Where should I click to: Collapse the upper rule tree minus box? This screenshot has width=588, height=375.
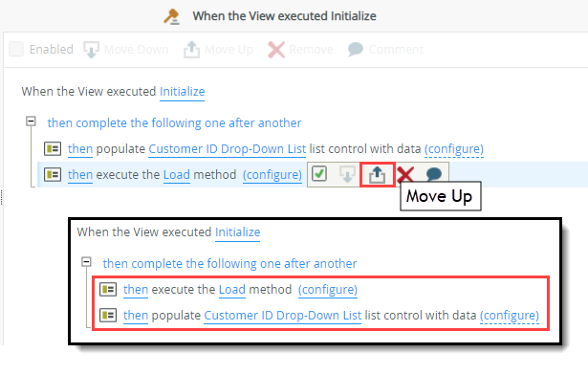pos(31,121)
